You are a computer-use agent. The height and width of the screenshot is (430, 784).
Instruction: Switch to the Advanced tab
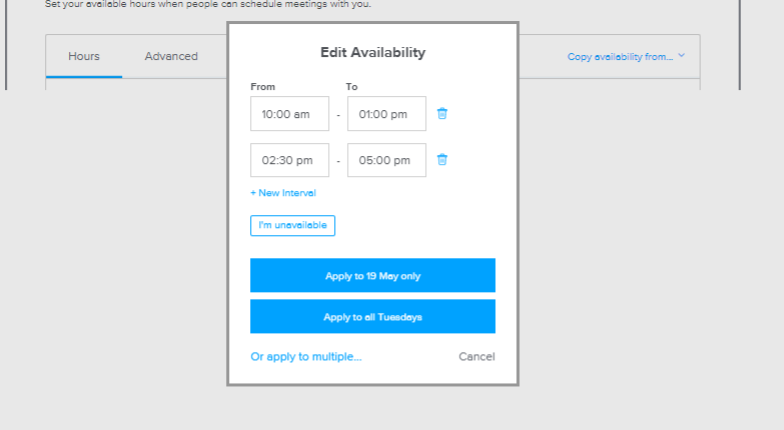pyautogui.click(x=171, y=56)
